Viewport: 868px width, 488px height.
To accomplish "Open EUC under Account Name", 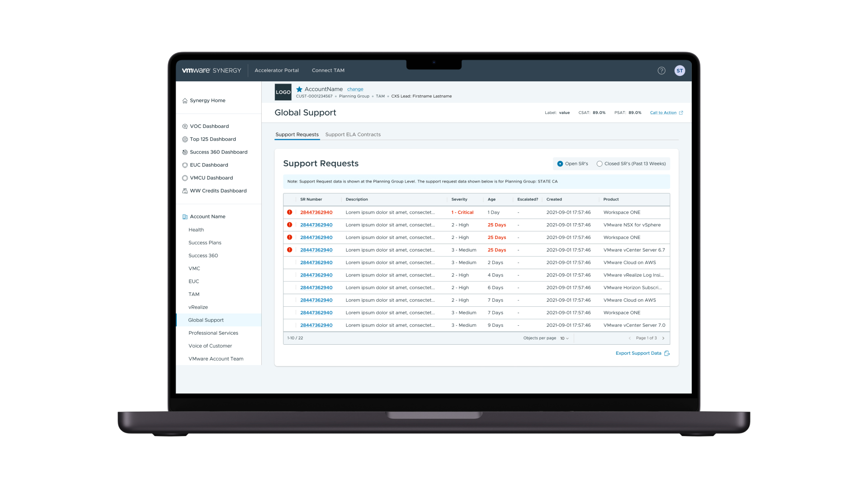I will click(x=193, y=282).
